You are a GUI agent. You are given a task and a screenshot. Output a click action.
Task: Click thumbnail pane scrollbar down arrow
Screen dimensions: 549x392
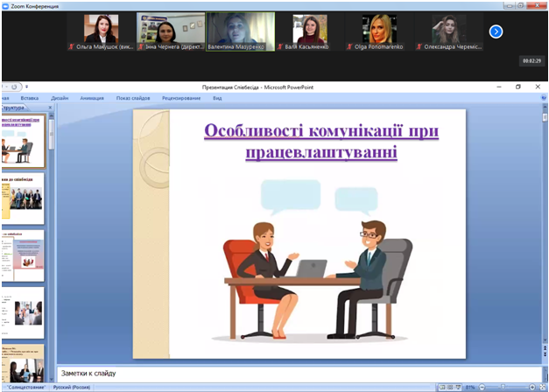tap(52, 379)
